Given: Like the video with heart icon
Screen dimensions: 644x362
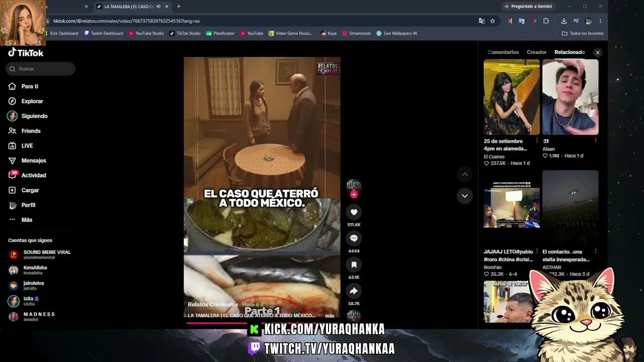Looking at the screenshot, I should 354,212.
